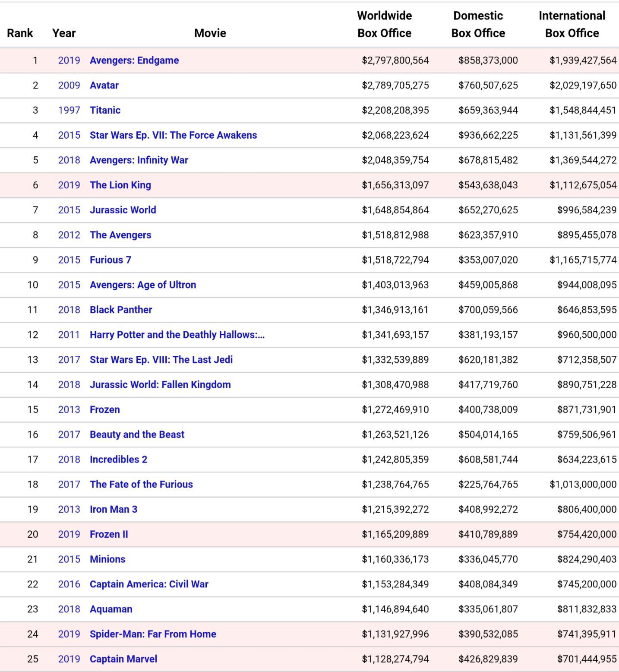The image size is (619, 672).
Task: Click year 2017 in Beauty and the Beast row
Action: coord(69,434)
